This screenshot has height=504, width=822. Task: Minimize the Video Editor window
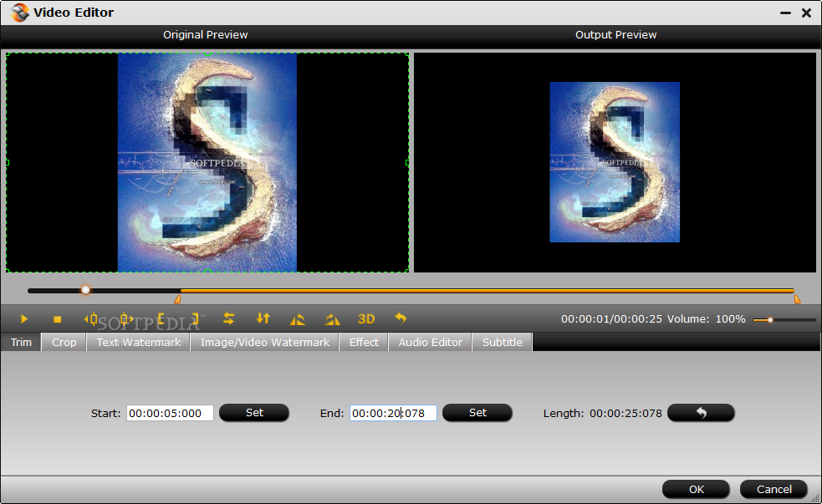coord(785,13)
